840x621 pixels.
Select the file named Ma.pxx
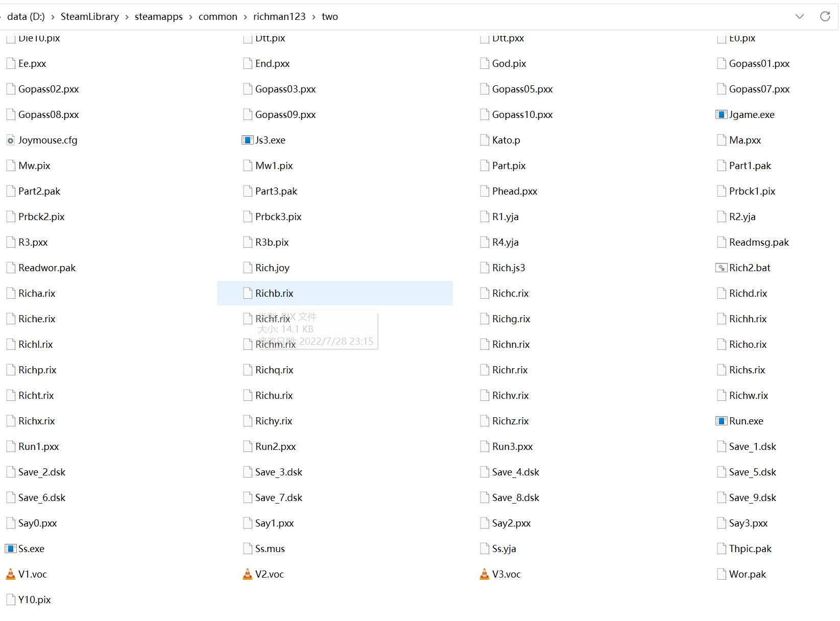point(745,140)
